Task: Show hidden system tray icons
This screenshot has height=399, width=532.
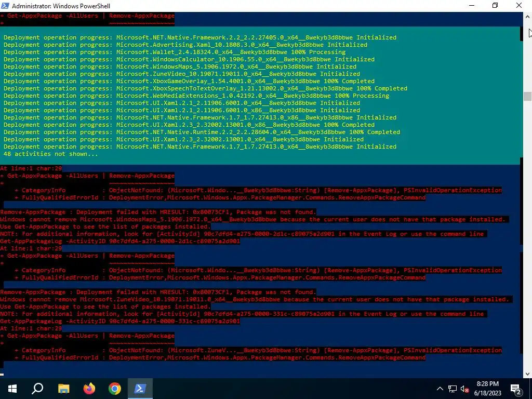Action: 440,389
